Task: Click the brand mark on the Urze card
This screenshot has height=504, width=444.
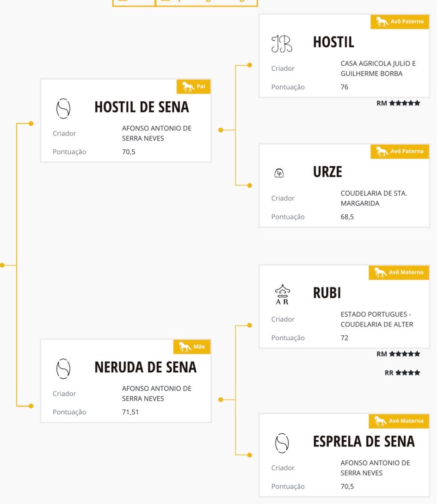Action: coord(279,173)
